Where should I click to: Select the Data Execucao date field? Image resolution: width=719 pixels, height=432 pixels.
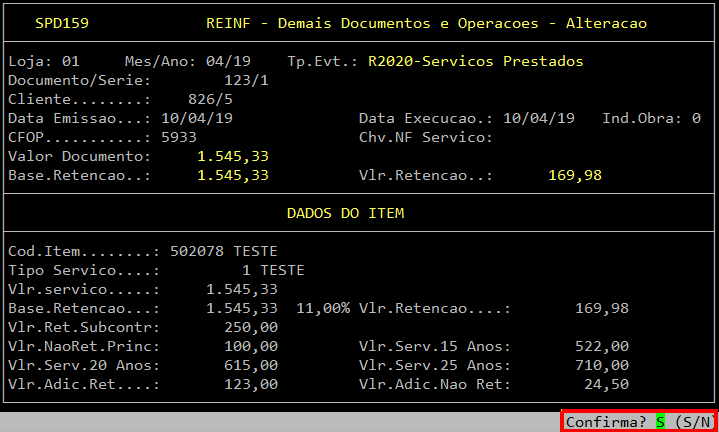[x=539, y=118]
